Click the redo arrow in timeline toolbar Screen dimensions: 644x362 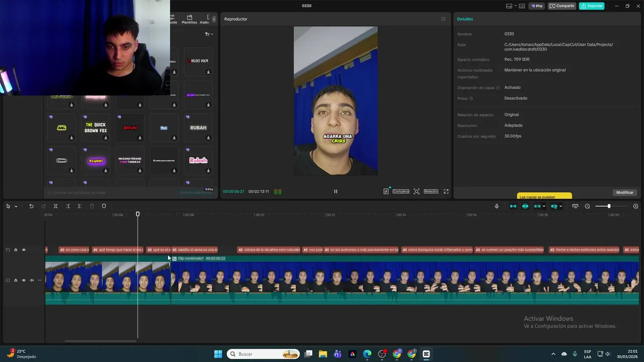coord(43,206)
